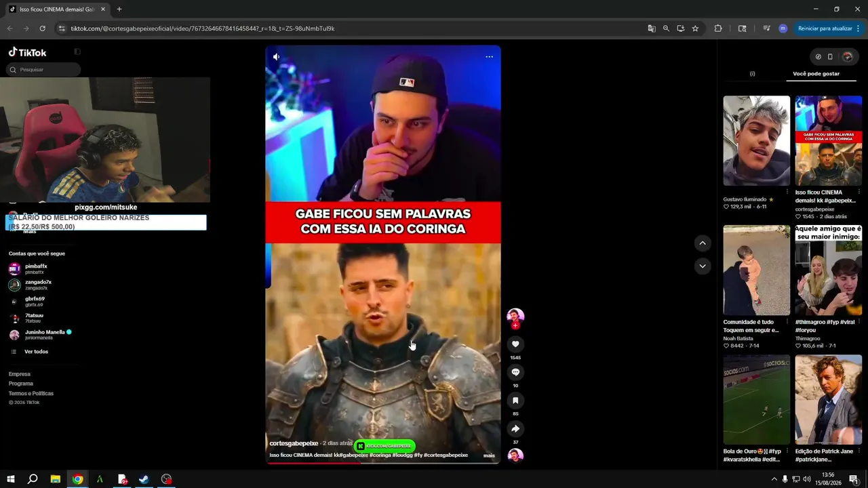This screenshot has height=488, width=868.
Task: Open options for the Gustavo Iluminado recommendation
Action: 787,192
